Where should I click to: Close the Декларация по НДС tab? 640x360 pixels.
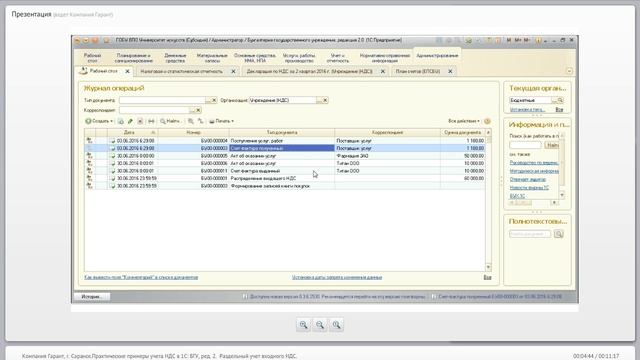[383, 71]
